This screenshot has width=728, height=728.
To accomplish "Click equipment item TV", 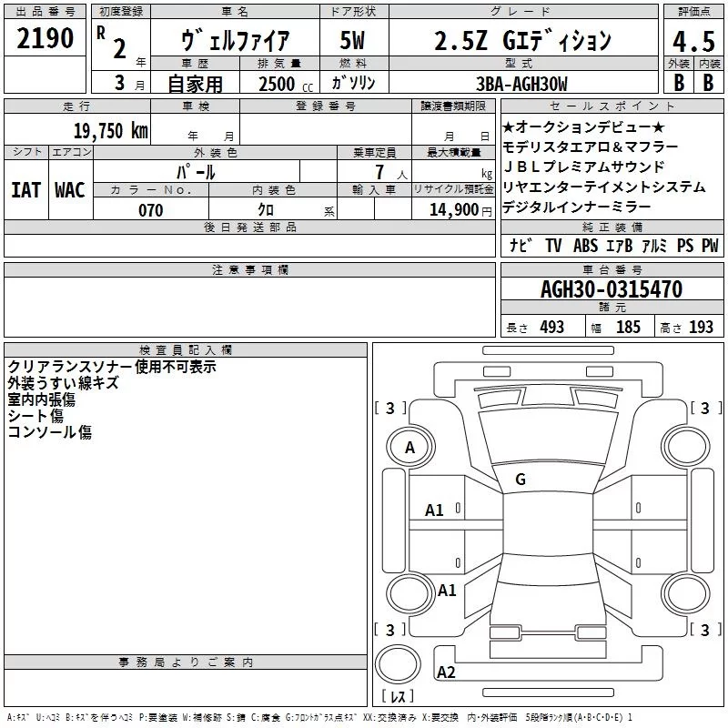I will (x=553, y=245).
